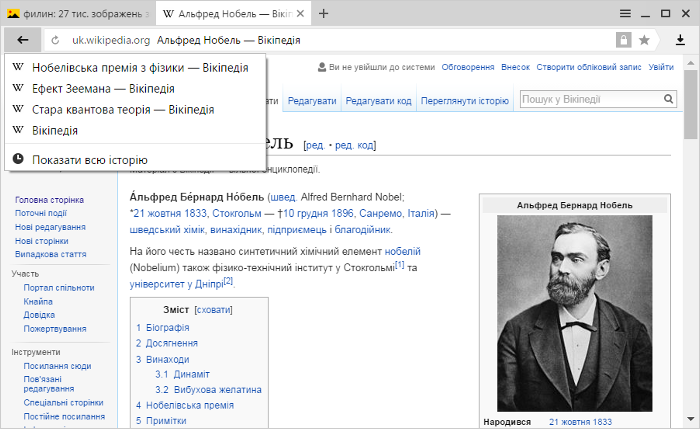Open the 21 жовтня 1833 date link in intro

pos(170,213)
